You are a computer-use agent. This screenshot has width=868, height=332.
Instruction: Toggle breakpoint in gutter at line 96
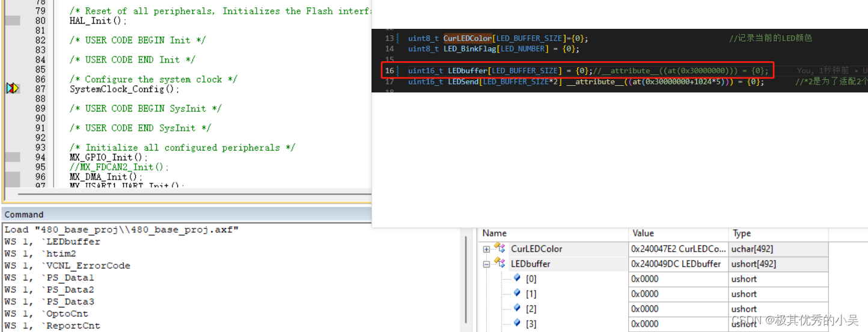(12, 177)
